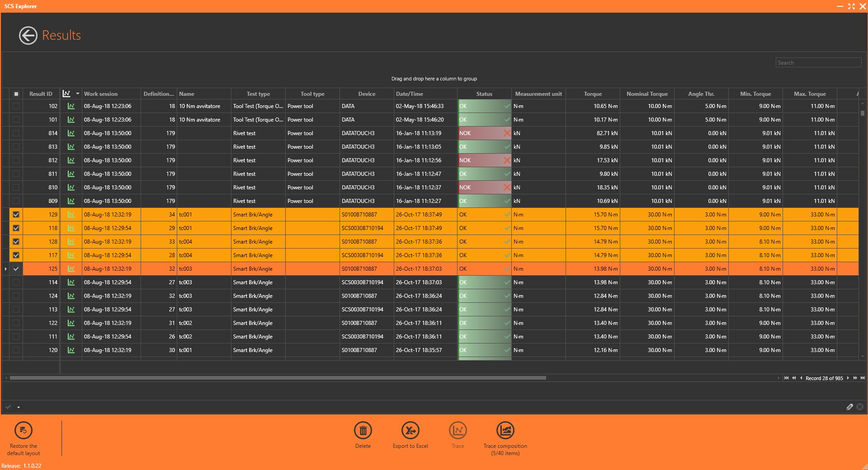This screenshot has height=470, width=868.
Task: Check the checkbox for Result ID 114
Action: pos(16,282)
